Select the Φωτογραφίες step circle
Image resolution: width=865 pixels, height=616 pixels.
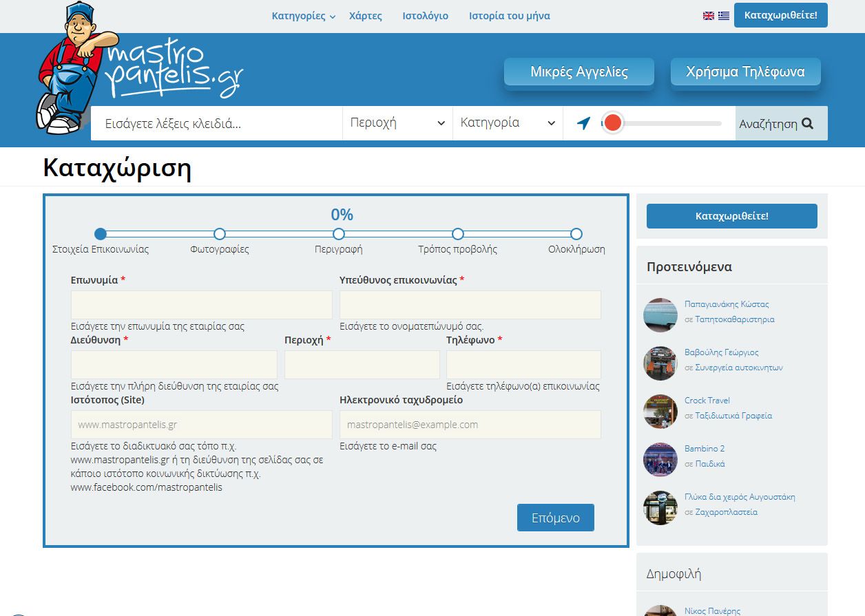coord(220,234)
